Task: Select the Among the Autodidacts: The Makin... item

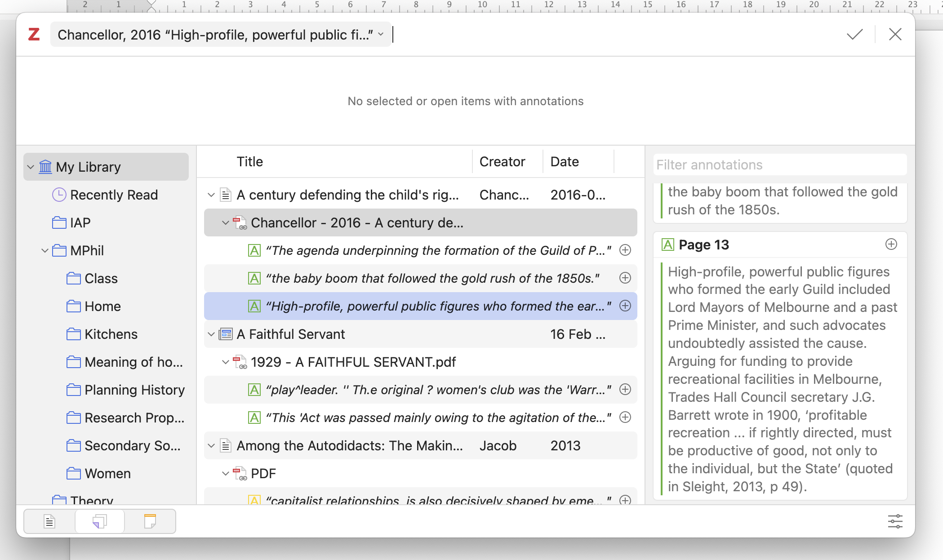Action: pyautogui.click(x=421, y=445)
